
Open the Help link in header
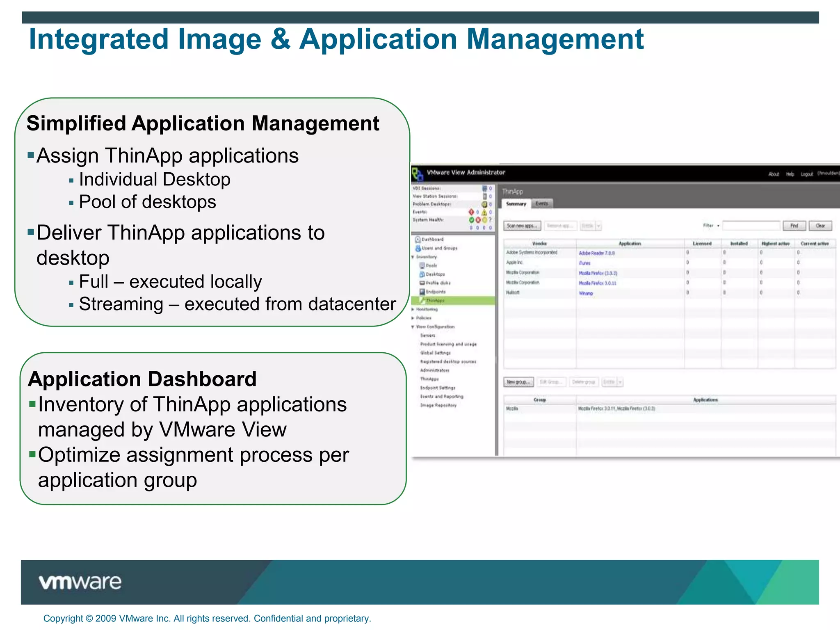coord(790,174)
